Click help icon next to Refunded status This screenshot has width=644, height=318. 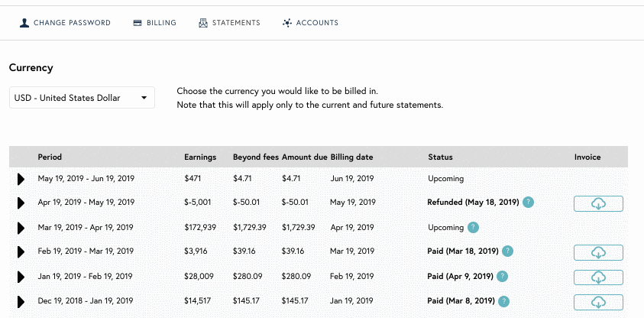(528, 202)
